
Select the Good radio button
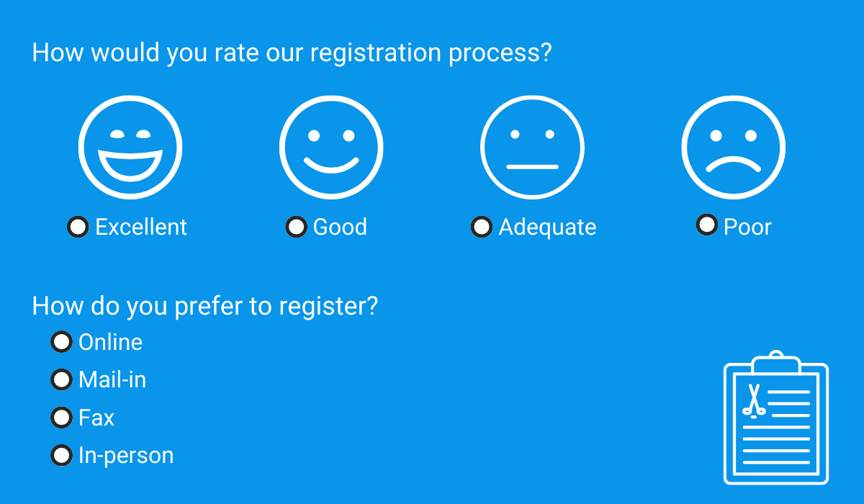pos(296,227)
